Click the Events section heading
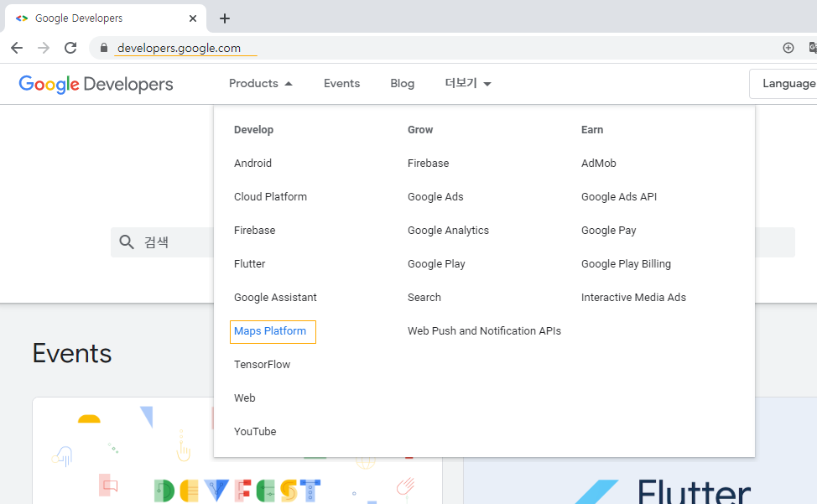817x504 pixels. (x=72, y=354)
